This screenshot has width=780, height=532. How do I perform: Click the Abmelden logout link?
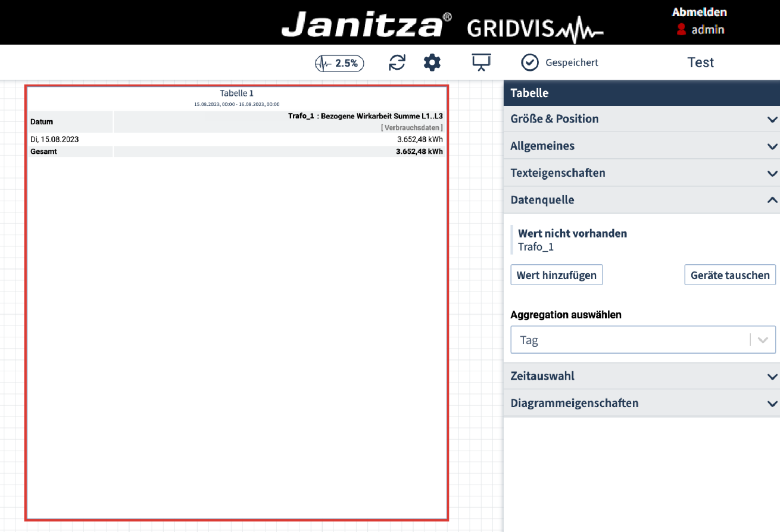[x=699, y=12]
